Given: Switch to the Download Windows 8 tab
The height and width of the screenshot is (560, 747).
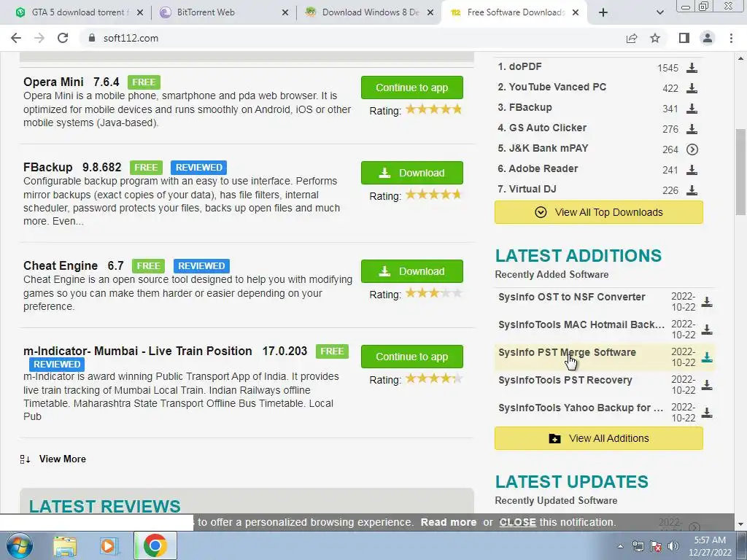Looking at the screenshot, I should coord(371,12).
